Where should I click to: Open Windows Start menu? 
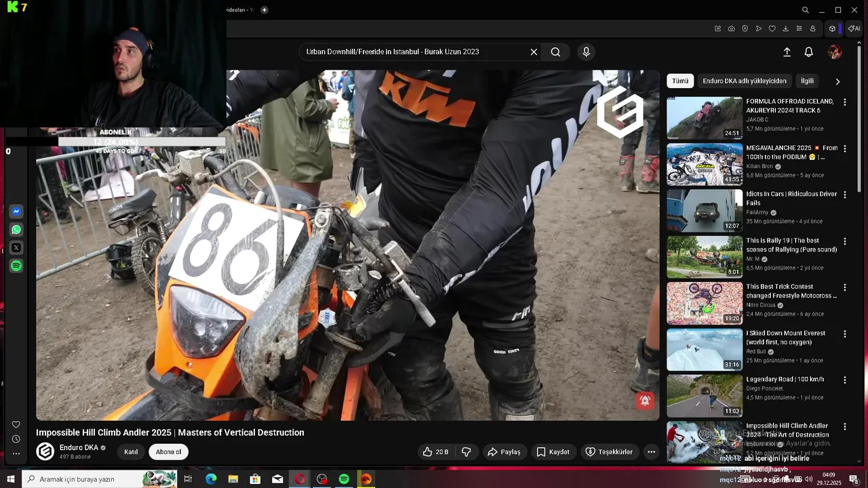[x=11, y=479]
